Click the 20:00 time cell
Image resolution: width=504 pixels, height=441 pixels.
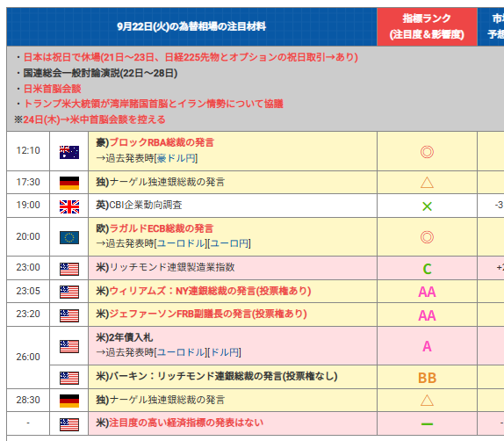(x=28, y=236)
